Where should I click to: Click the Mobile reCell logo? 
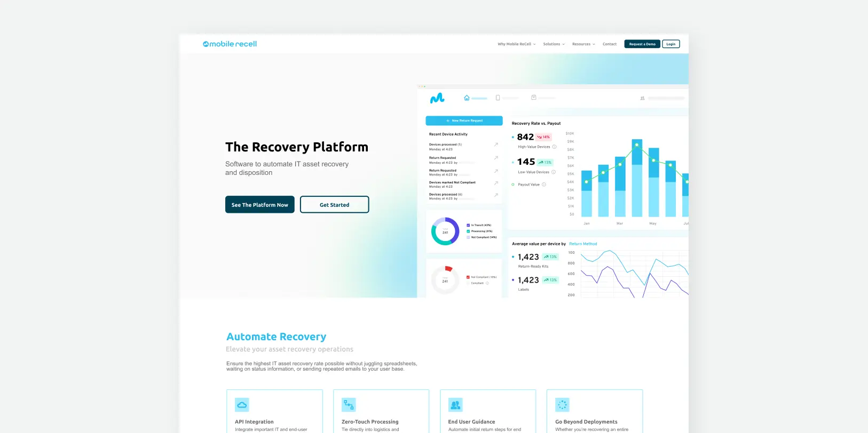(x=230, y=44)
